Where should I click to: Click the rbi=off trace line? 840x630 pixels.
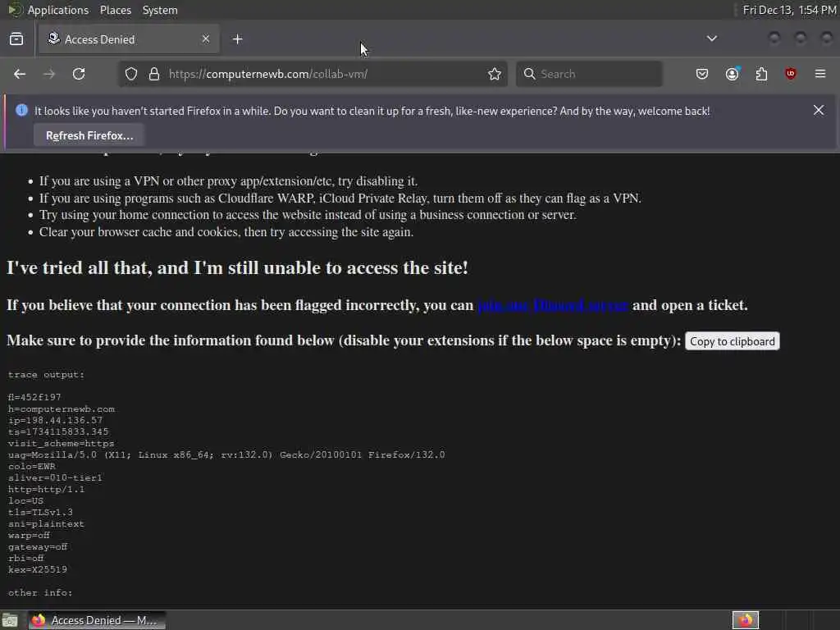25,558
